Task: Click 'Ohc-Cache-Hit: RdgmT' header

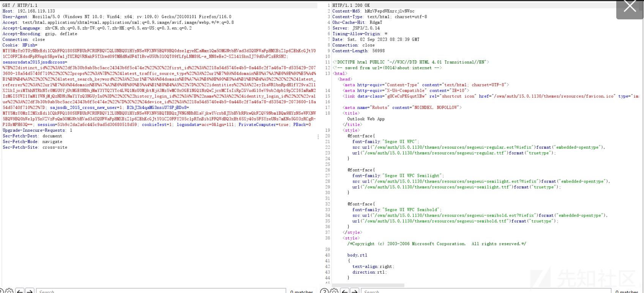Action: (357, 22)
